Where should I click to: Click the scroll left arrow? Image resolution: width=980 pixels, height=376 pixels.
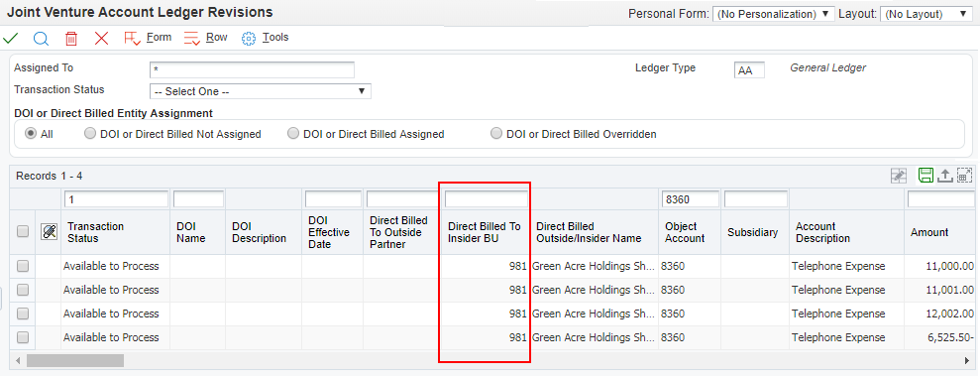18,361
